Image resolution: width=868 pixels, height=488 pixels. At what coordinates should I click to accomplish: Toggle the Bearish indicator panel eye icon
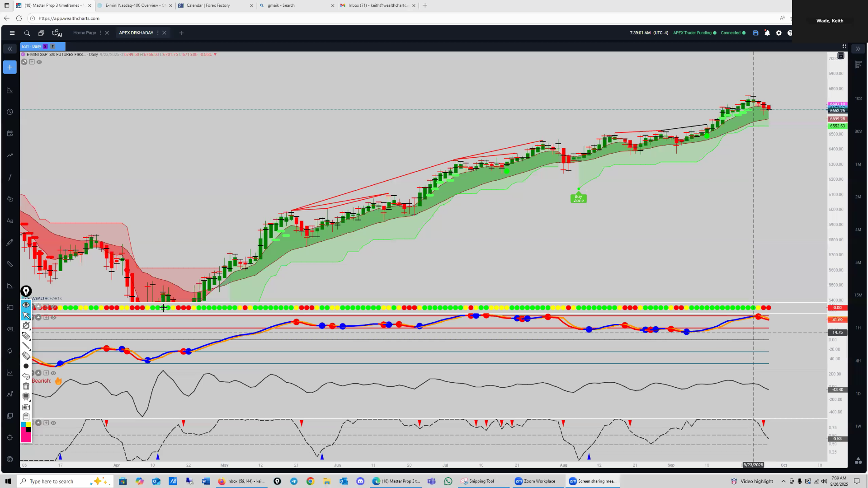(53, 373)
